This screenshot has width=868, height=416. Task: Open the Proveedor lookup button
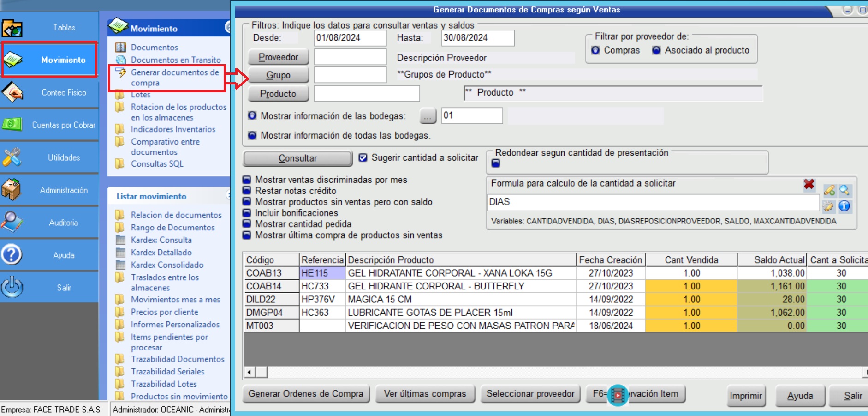point(278,57)
